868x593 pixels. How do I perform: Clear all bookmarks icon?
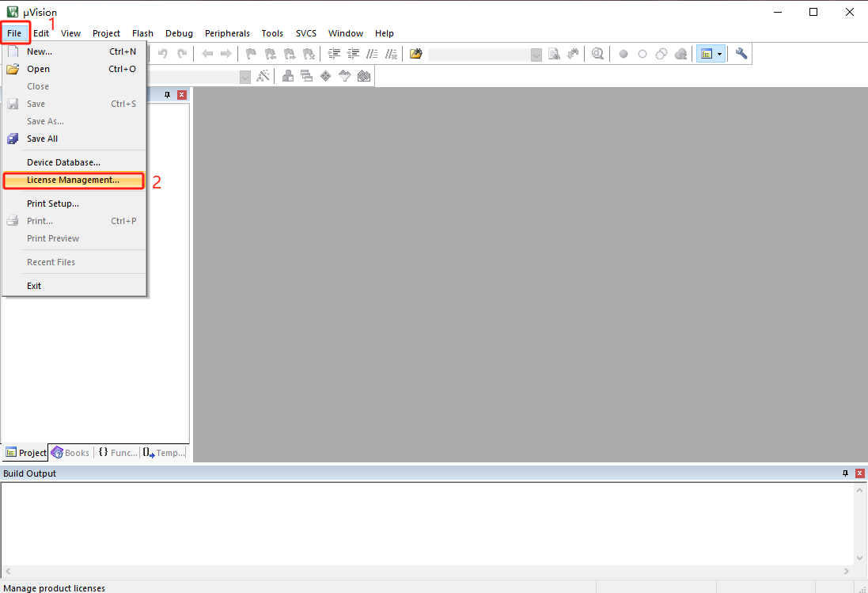[x=309, y=54]
